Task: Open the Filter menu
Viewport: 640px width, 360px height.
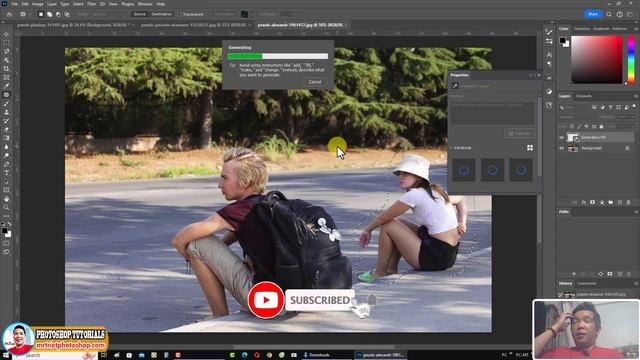Action: coord(91,4)
